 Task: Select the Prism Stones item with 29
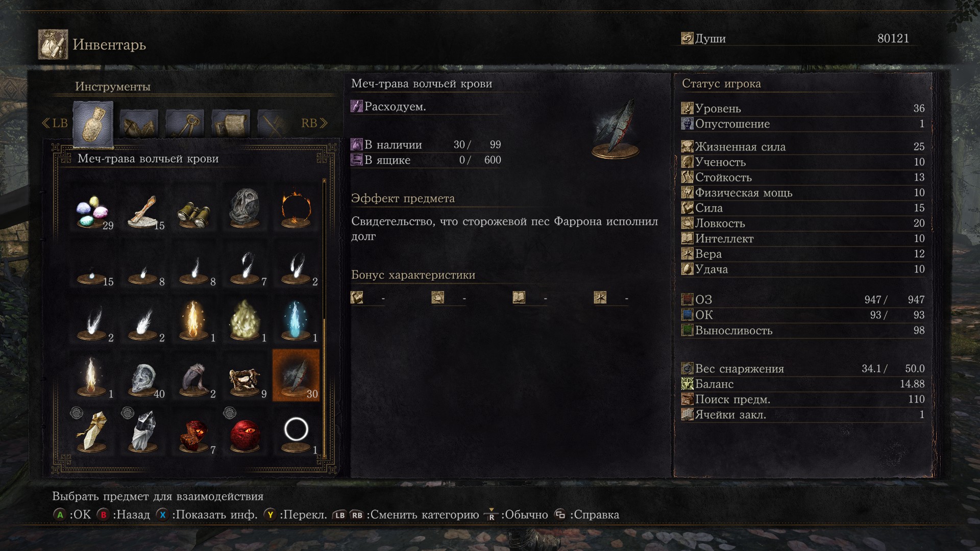point(92,210)
